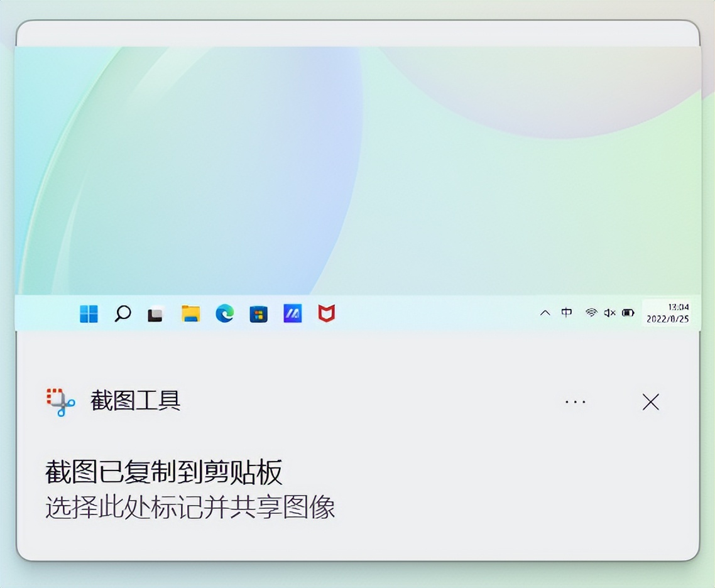Open the calendar via the date display

pyautogui.click(x=666, y=312)
